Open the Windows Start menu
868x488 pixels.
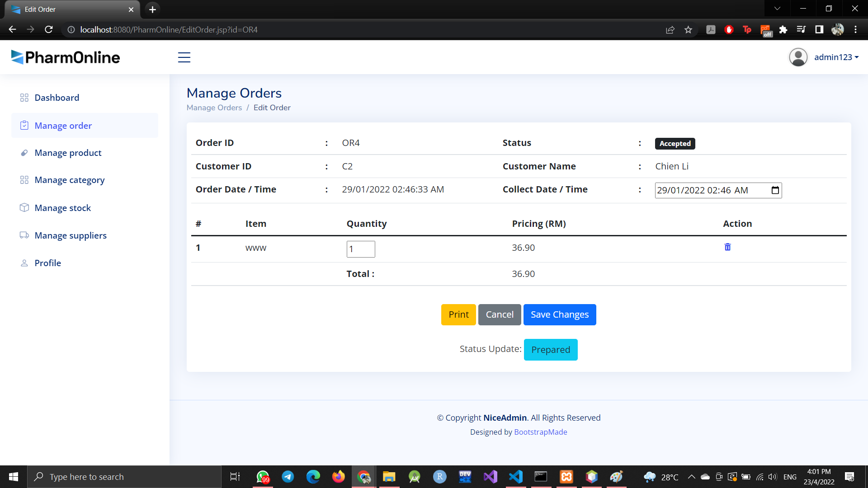14,477
